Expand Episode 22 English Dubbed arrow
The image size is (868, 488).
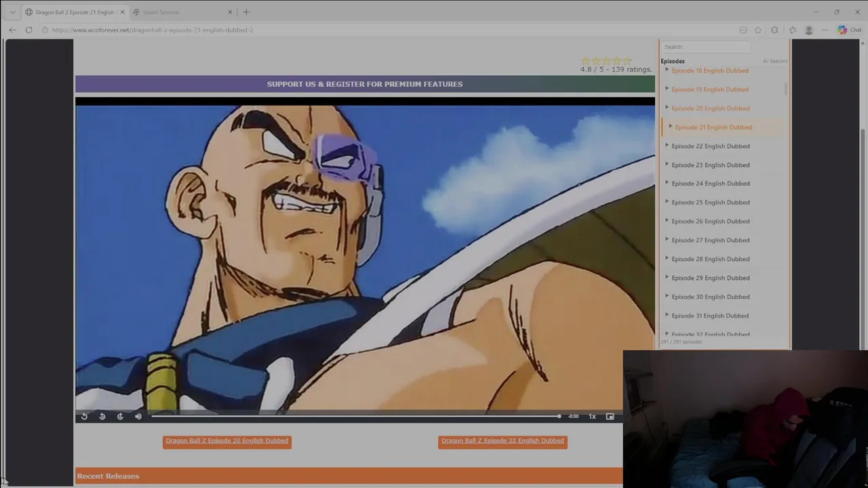[667, 146]
